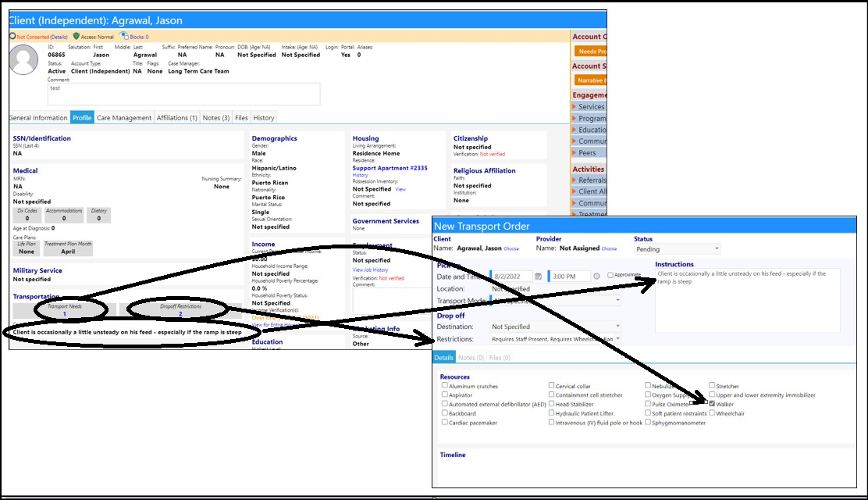Toggle the Approximate checkbox
This screenshot has width=868, height=500.
[x=610, y=275]
